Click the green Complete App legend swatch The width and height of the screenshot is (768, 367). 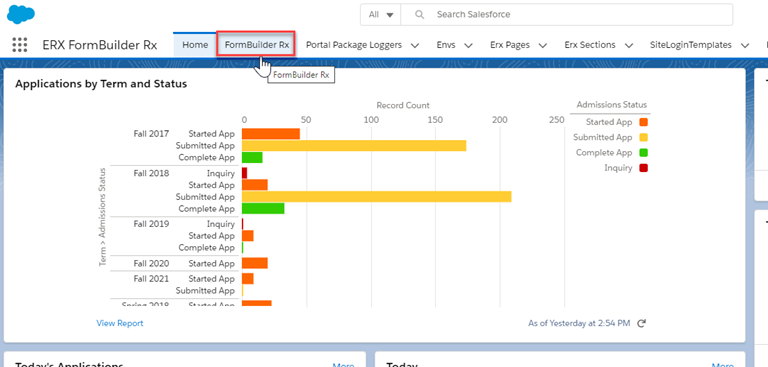[x=644, y=153]
